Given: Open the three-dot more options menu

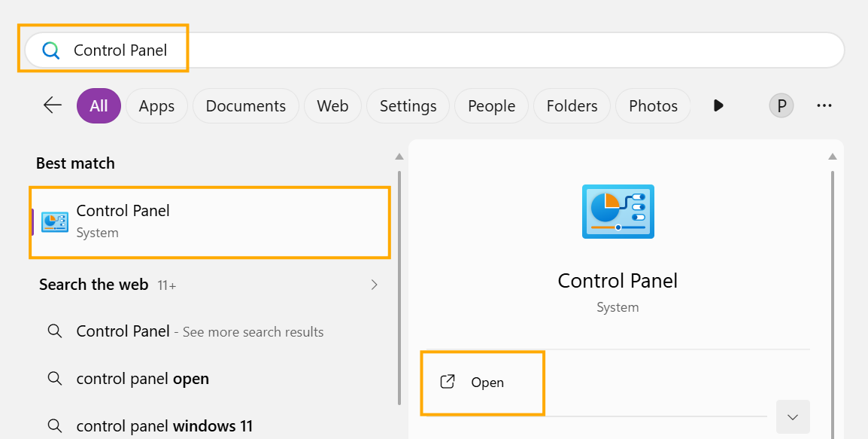Looking at the screenshot, I should coord(824,105).
